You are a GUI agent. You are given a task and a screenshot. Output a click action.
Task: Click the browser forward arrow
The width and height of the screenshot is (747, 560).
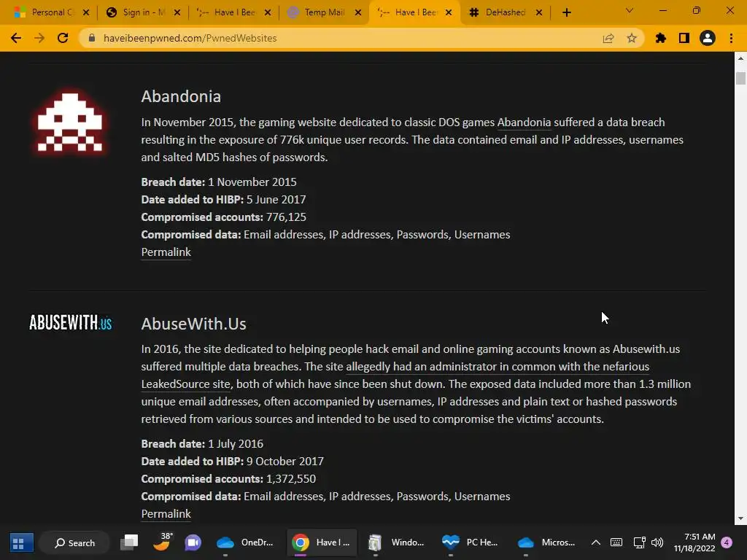point(39,38)
